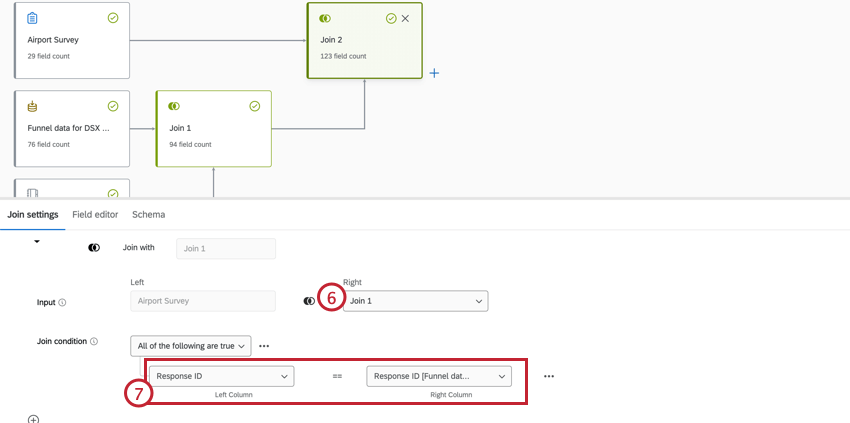This screenshot has width=850, height=423.
Task: Switch to the Schema tab
Action: click(x=149, y=215)
